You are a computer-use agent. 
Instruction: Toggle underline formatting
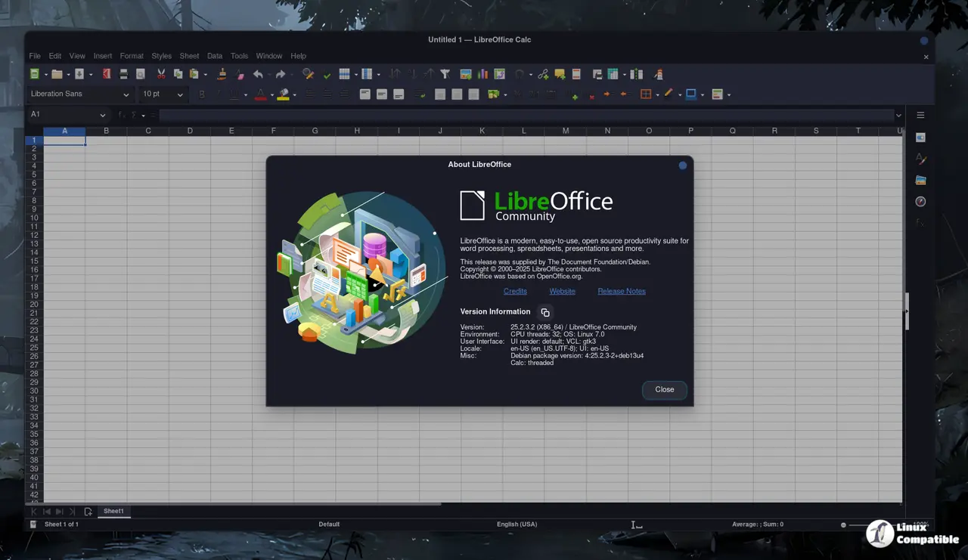235,94
